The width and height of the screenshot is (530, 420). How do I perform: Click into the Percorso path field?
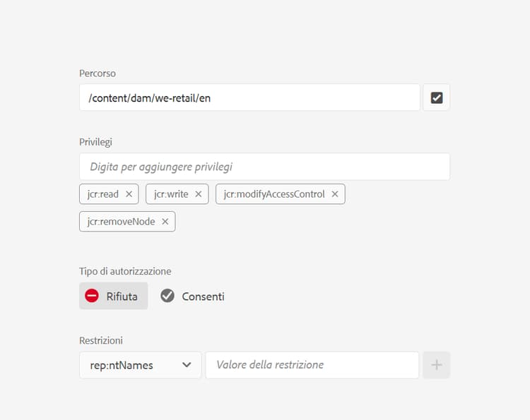pos(249,97)
